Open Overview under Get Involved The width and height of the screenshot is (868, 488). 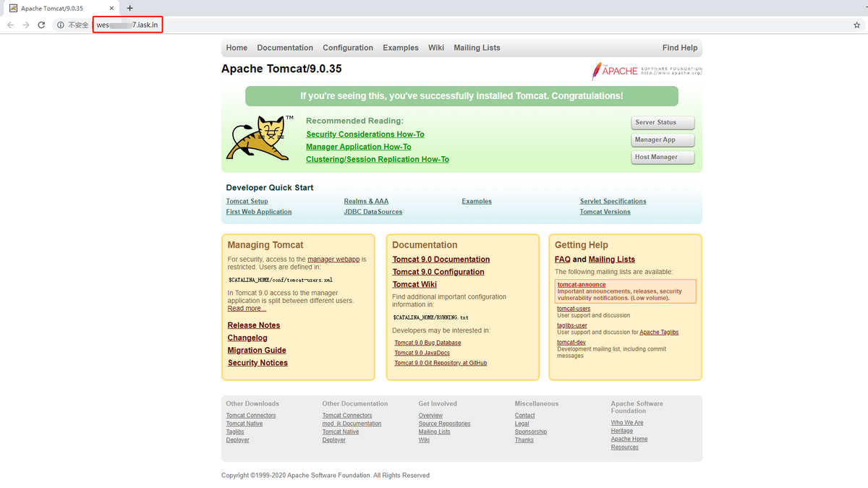click(430, 416)
